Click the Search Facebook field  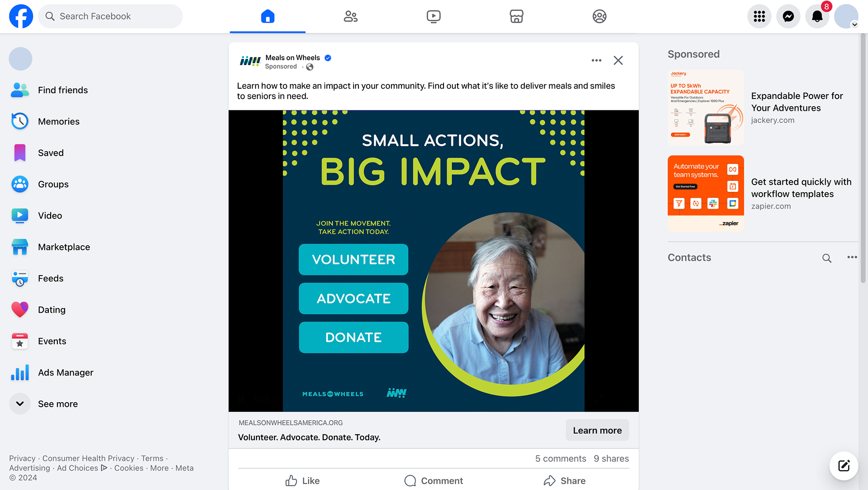(x=110, y=16)
